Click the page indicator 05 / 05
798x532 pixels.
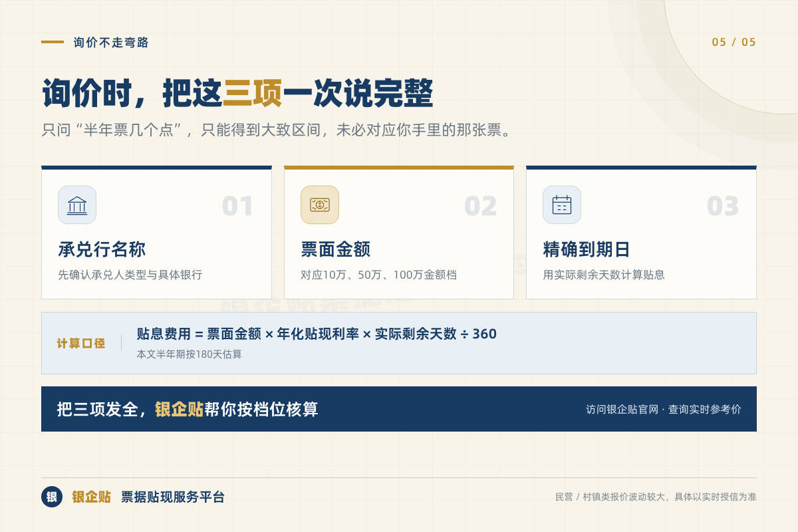734,42
